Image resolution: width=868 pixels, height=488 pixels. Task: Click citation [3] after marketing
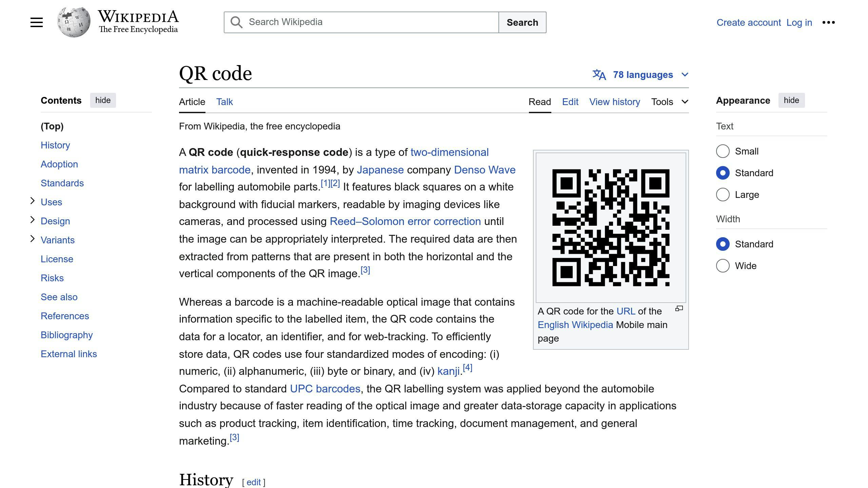(234, 438)
